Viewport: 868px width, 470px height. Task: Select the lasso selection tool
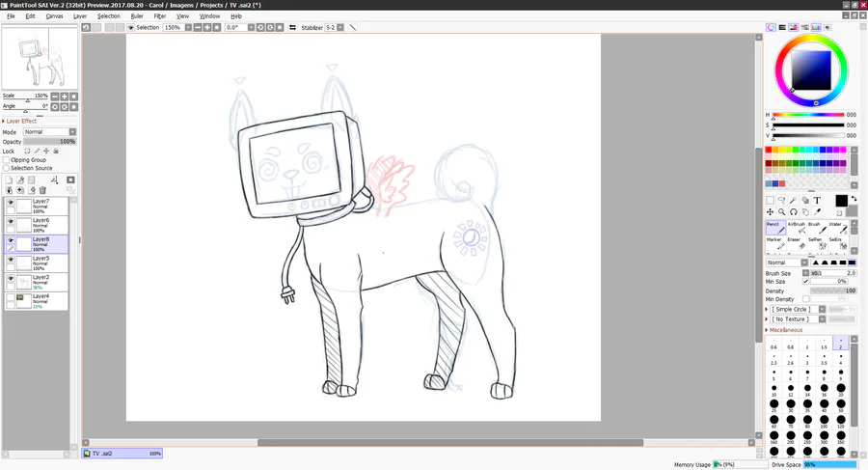(781, 200)
